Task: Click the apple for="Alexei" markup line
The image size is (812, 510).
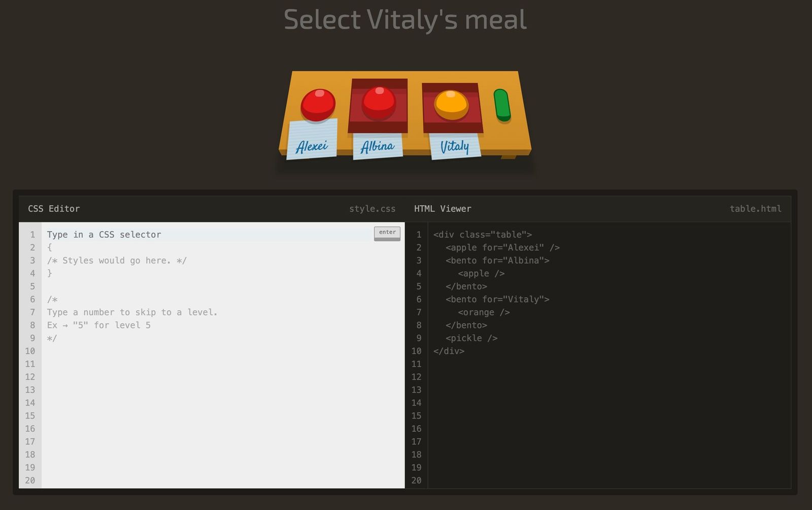Action: 502,247
